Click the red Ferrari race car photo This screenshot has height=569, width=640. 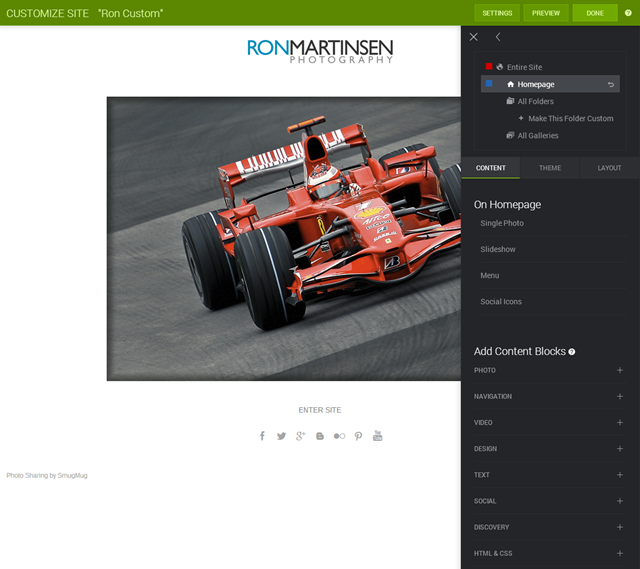pos(284,239)
